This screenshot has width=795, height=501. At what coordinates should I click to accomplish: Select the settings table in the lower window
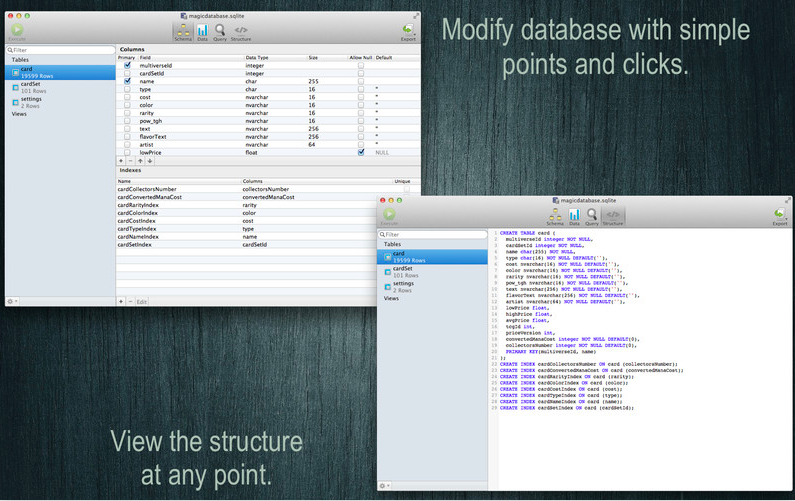[432, 287]
